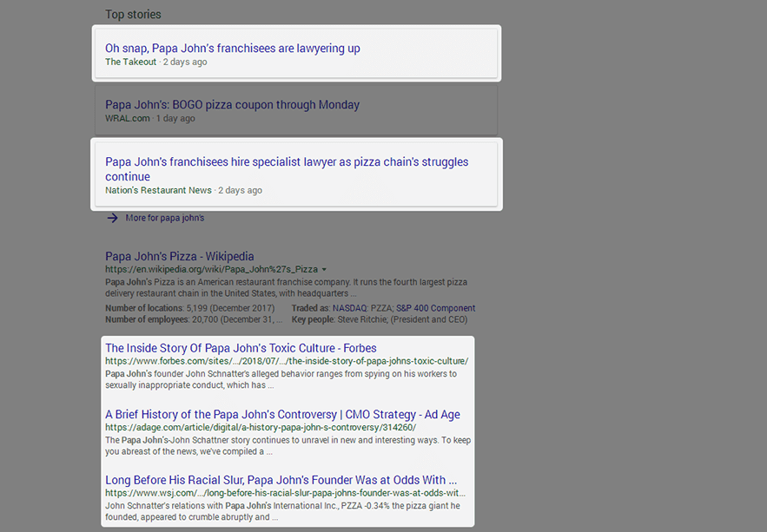Follow the S&P 400 Component link
Viewport: 767px width, 532px height.
(435, 308)
